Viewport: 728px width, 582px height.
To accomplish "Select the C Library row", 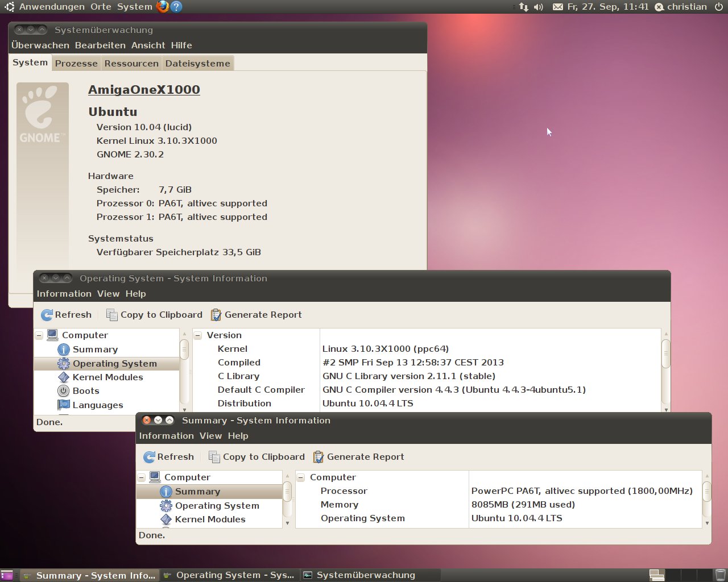I will (x=427, y=376).
